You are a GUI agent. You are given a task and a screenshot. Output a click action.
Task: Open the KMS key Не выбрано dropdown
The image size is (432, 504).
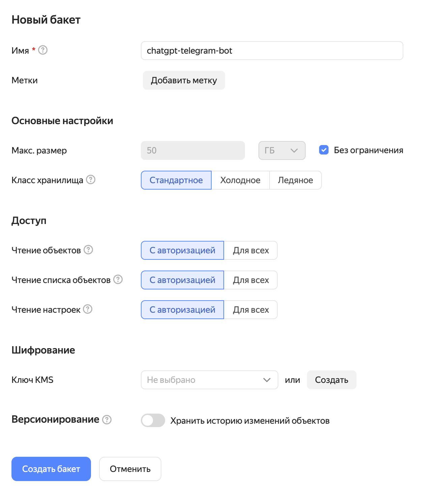(x=209, y=380)
